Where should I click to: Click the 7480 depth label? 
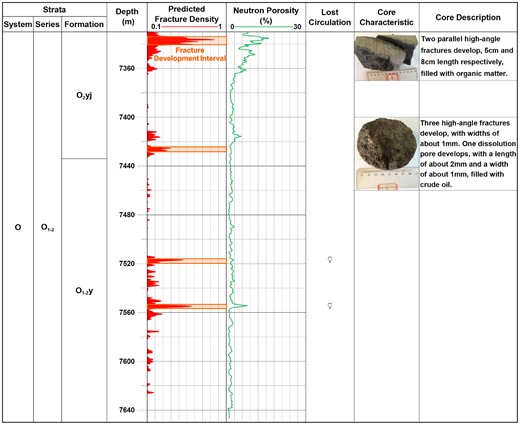click(127, 215)
